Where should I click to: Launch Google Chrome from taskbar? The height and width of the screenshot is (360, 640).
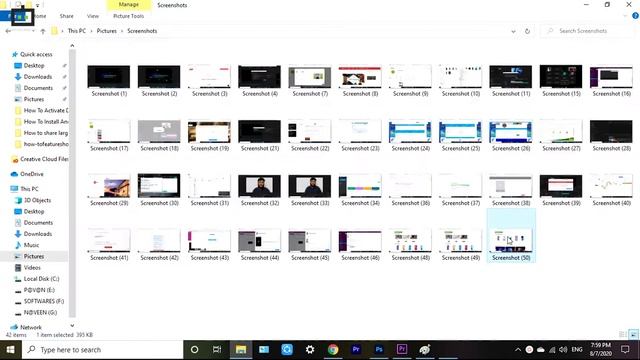[333, 350]
